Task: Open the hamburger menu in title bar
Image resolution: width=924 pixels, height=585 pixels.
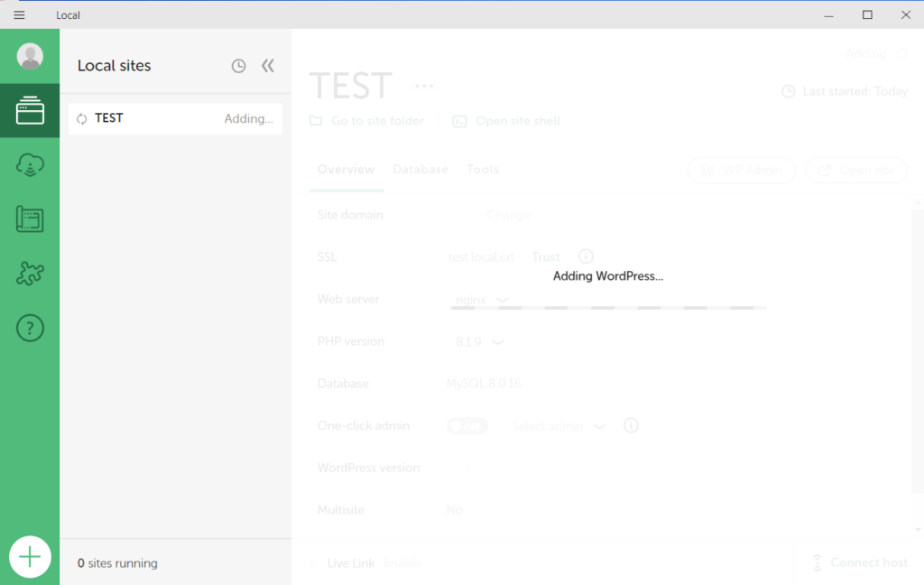Action: 20,14
